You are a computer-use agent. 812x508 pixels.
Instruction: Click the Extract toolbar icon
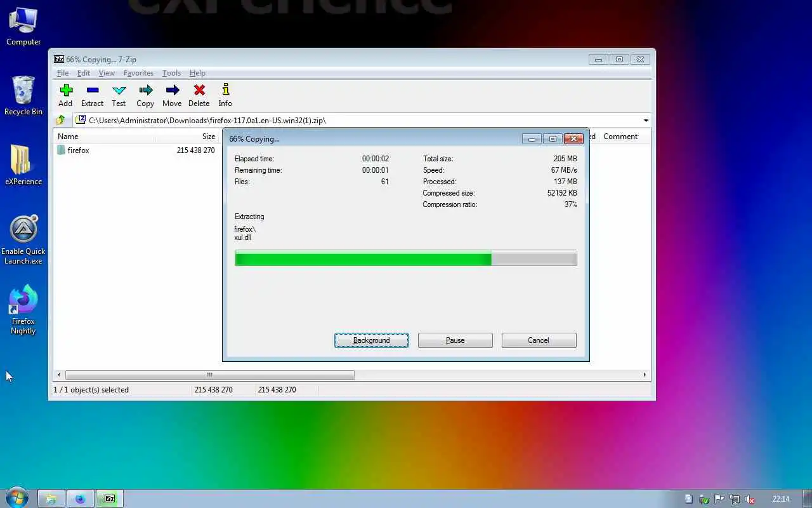pyautogui.click(x=92, y=90)
